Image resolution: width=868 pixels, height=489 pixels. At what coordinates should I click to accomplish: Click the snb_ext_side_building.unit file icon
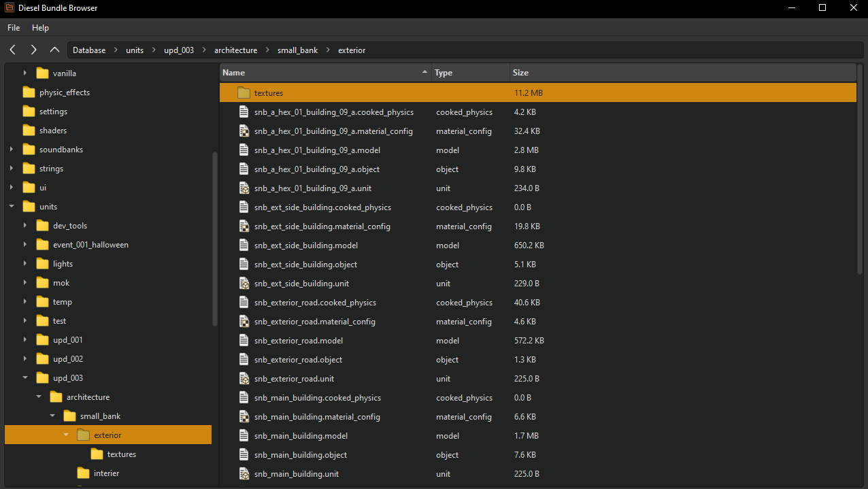click(x=244, y=284)
